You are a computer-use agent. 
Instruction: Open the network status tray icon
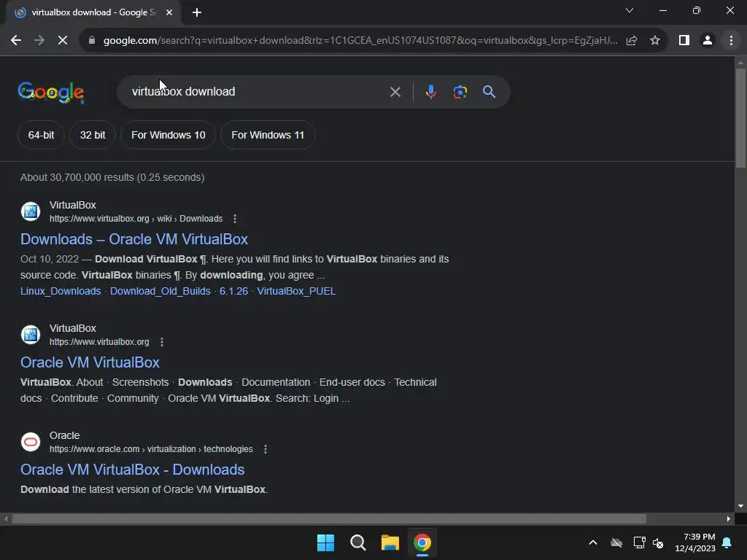coord(639,542)
